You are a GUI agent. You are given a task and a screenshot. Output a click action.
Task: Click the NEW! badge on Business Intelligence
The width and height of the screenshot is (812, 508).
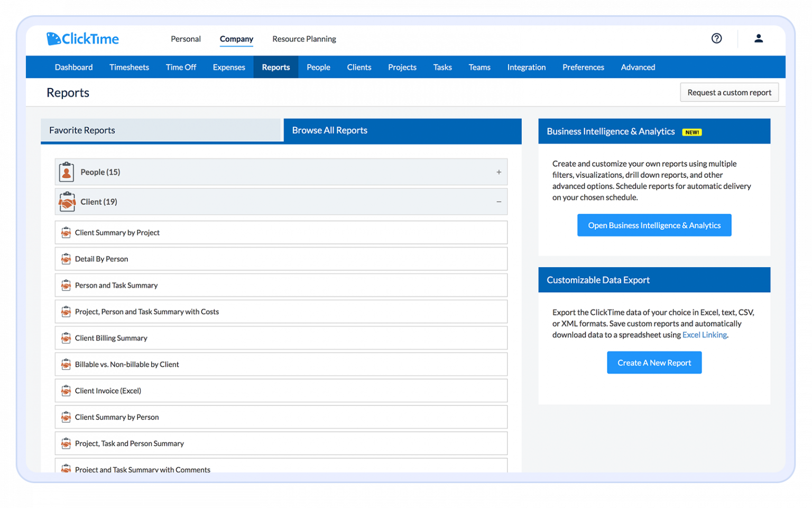coord(691,132)
